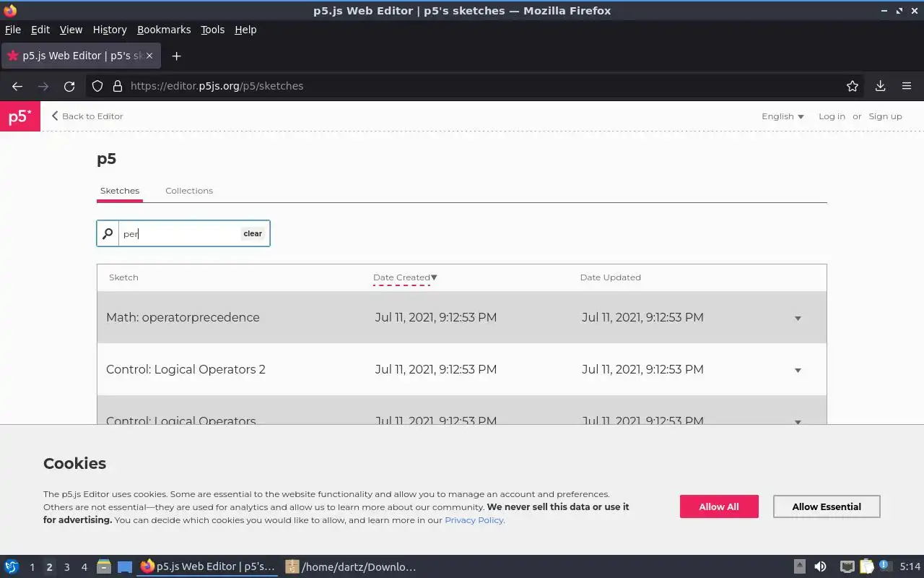Click the network tray icon
This screenshot has width=924, height=578.
click(x=847, y=567)
